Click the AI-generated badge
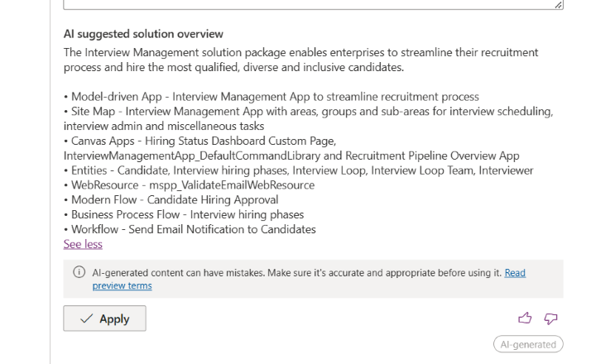The image size is (591, 364). point(528,344)
